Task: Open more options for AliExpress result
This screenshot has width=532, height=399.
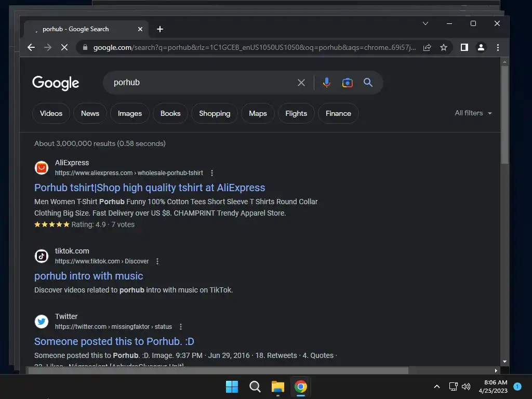Action: (212, 173)
